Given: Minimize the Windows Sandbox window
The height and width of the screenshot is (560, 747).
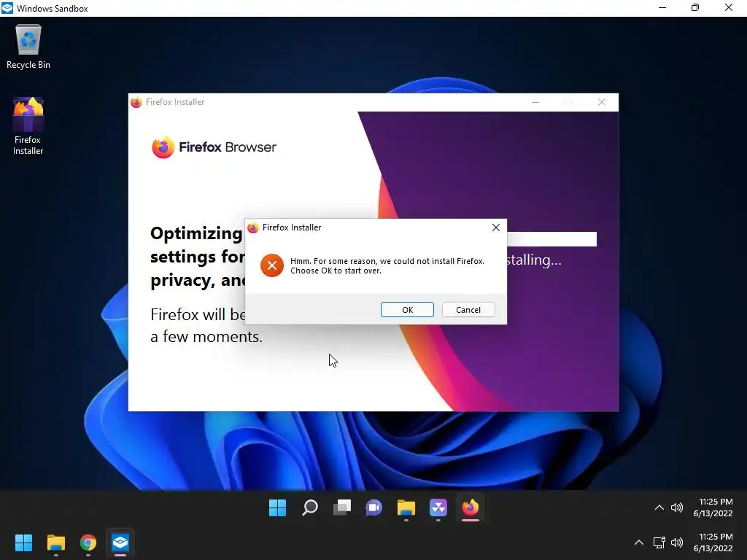Looking at the screenshot, I should [x=662, y=7].
